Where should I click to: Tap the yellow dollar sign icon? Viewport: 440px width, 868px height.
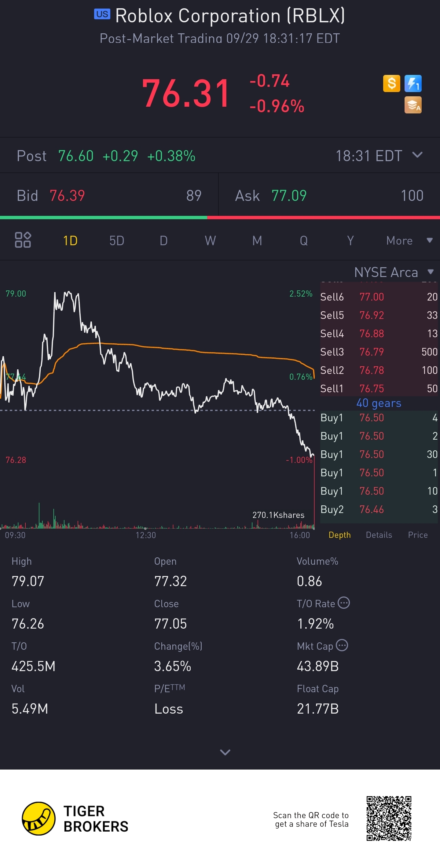pos(391,83)
